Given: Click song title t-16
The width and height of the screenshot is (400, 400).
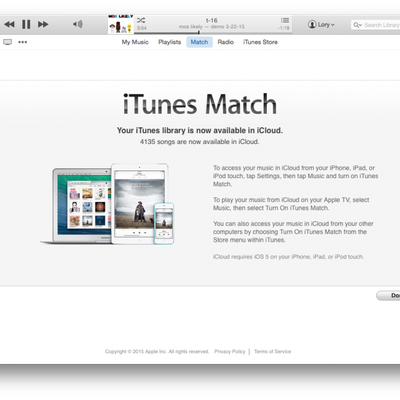Looking at the screenshot, I should (212, 20).
